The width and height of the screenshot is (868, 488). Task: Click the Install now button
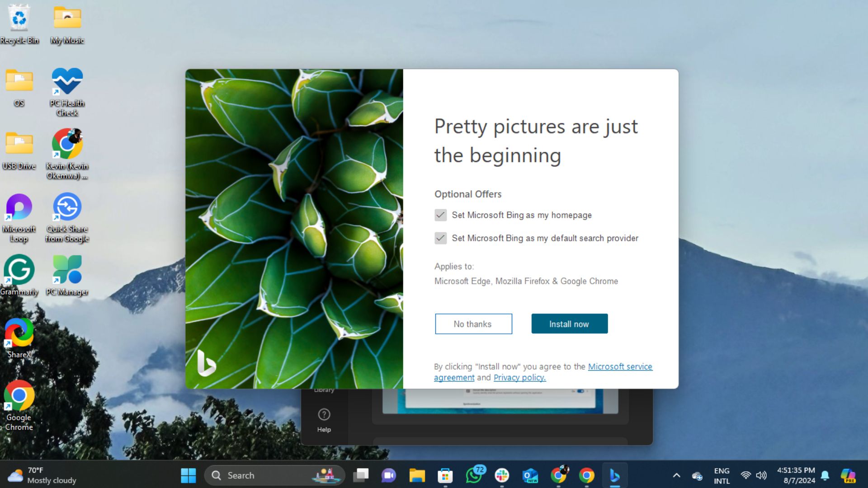click(569, 324)
